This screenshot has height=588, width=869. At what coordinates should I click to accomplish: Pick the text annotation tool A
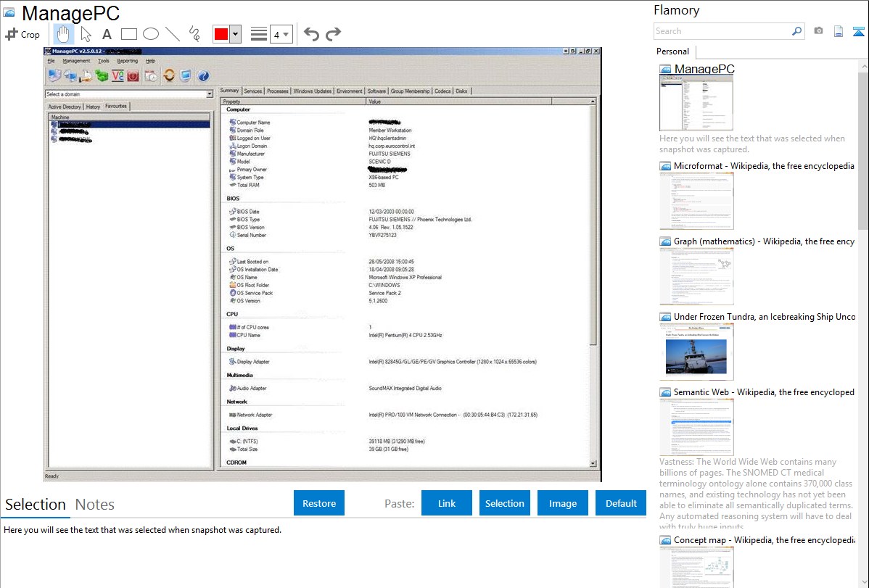coord(107,34)
